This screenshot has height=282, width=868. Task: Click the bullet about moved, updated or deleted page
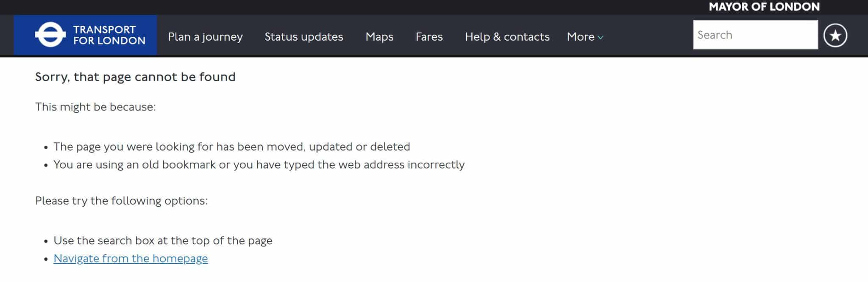tap(232, 147)
